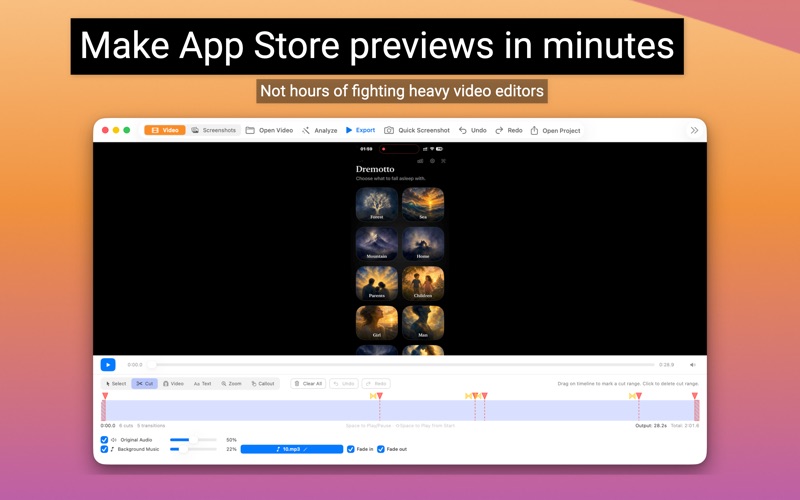Adjust the Background Music volume slider
Viewport: 800px width, 500px height.
pyautogui.click(x=193, y=449)
